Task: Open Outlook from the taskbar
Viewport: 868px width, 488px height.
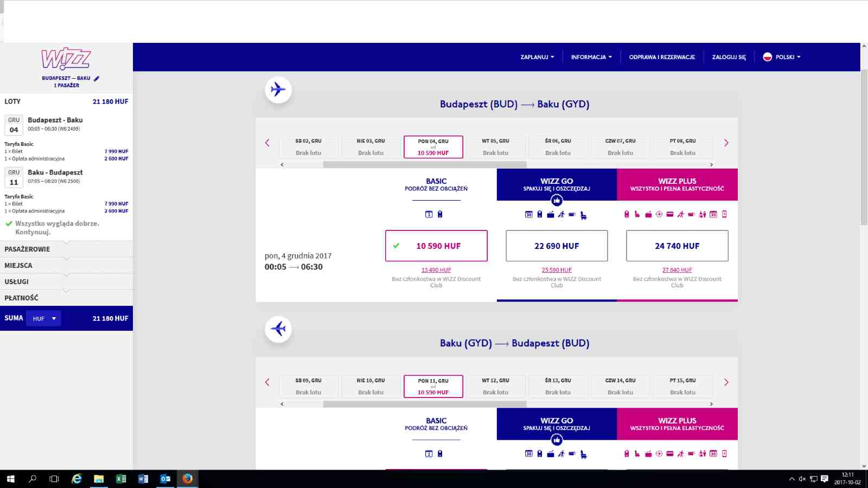Action: pyautogui.click(x=165, y=479)
